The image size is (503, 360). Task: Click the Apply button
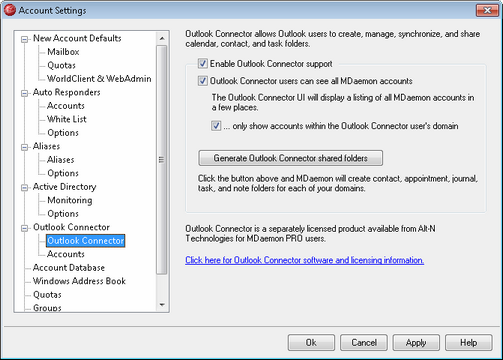tap(416, 343)
